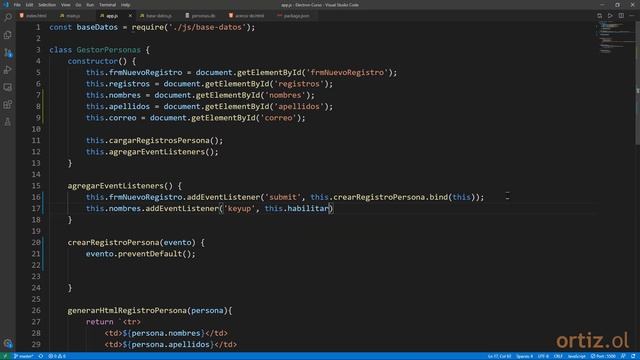This screenshot has width=640, height=360.
Task: Click generarHtmlRegistroPersona on line 26
Action: [127, 311]
